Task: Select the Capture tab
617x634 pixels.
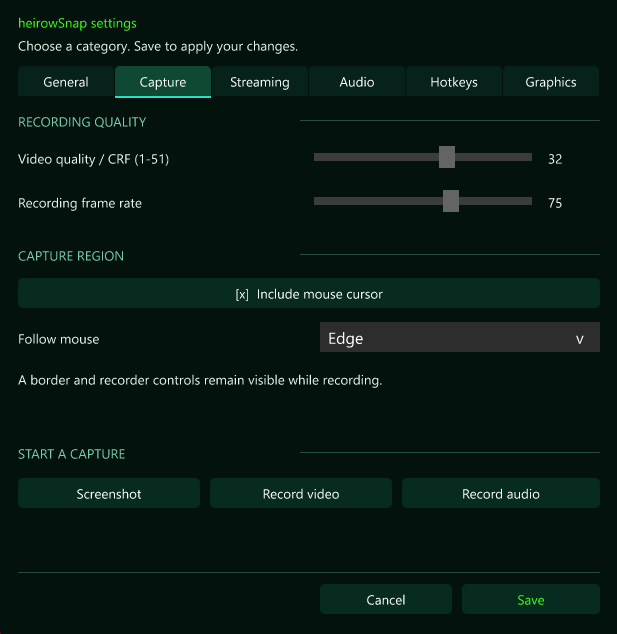Action: [163, 82]
